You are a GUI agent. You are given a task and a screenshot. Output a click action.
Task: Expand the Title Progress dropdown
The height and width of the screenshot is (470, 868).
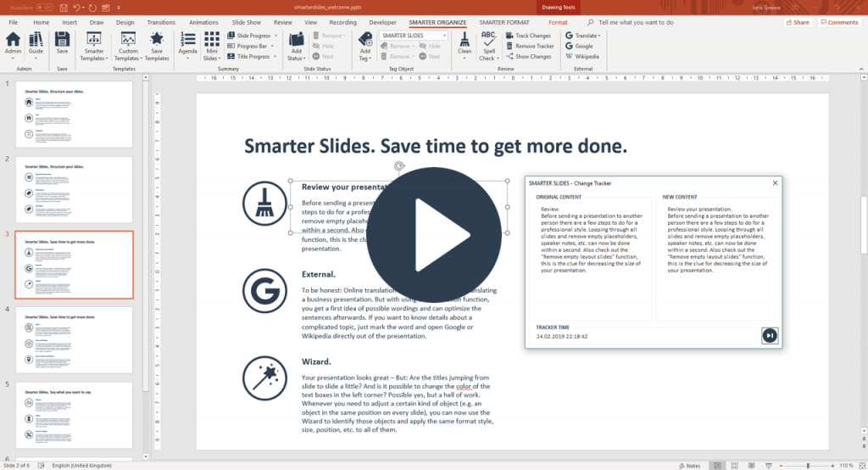[x=275, y=57]
